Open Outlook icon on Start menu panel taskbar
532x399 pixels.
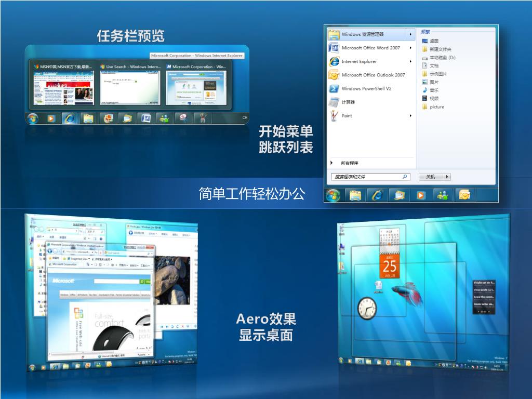coord(464,195)
